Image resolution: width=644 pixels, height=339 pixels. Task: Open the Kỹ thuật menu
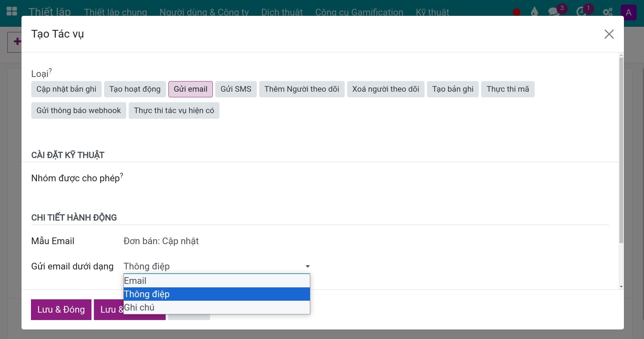[432, 12]
